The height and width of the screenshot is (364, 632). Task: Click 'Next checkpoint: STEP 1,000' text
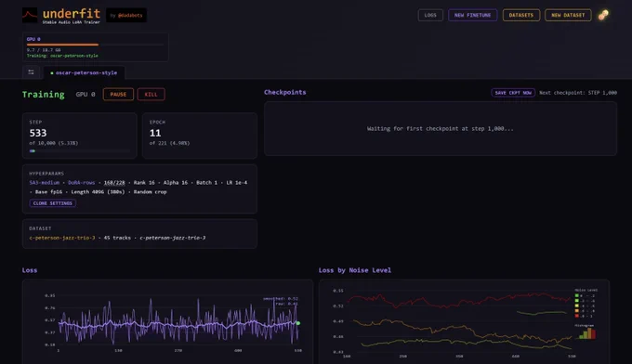pos(578,93)
